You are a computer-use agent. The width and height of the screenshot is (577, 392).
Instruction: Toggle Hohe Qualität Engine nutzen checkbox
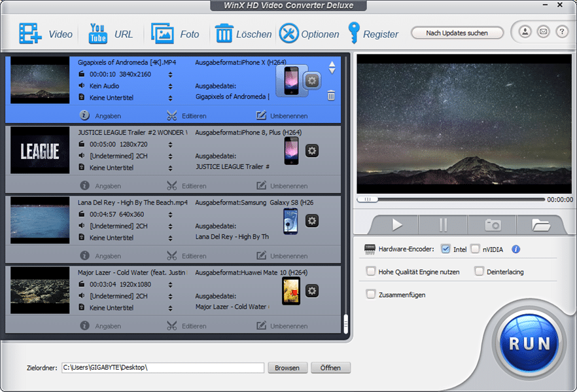coord(371,272)
